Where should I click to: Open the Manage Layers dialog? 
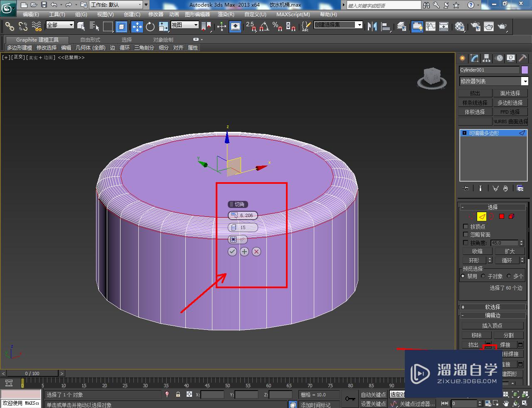(401, 27)
